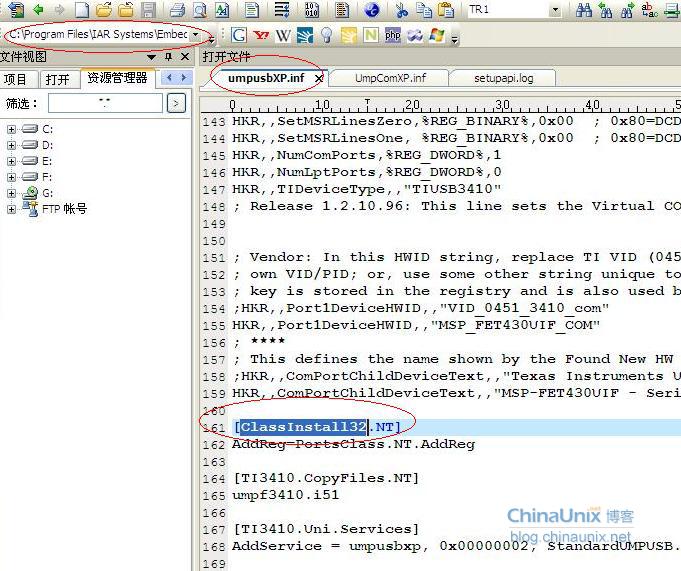Open the file path dropdown
Image resolution: width=681 pixels, height=571 pixels.
click(x=194, y=35)
